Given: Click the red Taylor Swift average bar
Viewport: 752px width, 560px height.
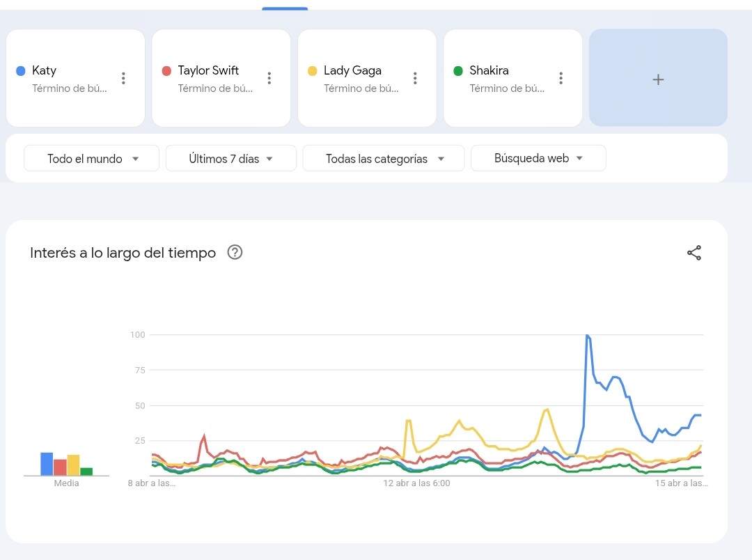Looking at the screenshot, I should [60, 467].
